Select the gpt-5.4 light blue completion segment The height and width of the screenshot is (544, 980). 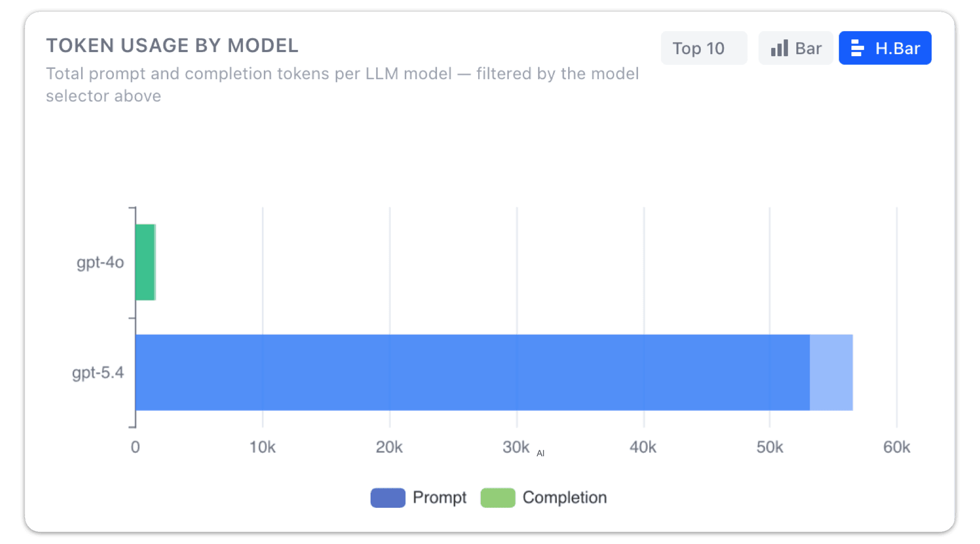(x=831, y=373)
